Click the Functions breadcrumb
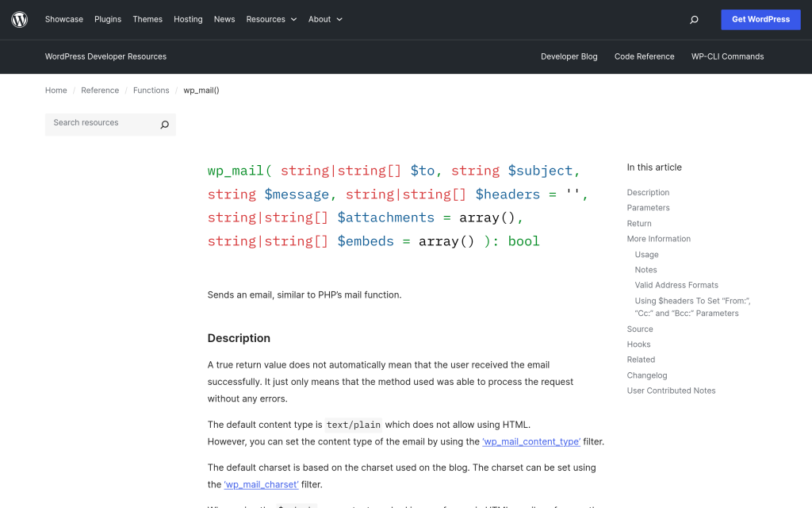 coord(151,90)
